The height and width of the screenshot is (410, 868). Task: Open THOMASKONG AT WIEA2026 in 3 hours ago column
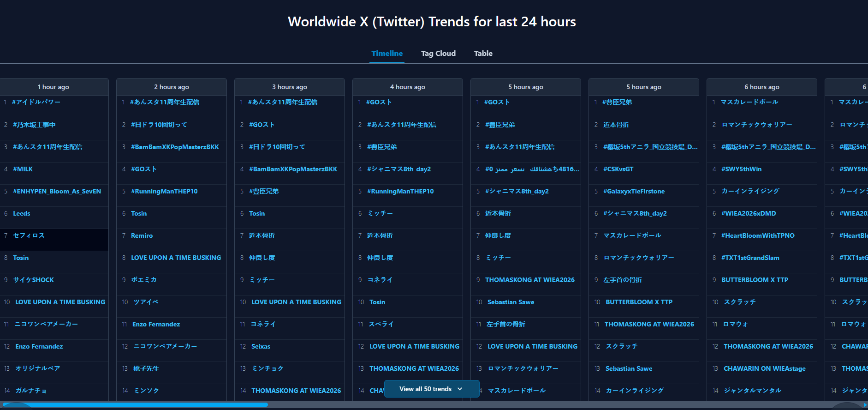click(296, 391)
